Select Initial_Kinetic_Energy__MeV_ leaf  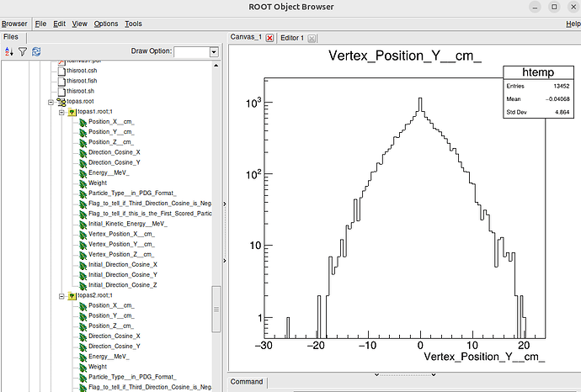[x=127, y=224]
